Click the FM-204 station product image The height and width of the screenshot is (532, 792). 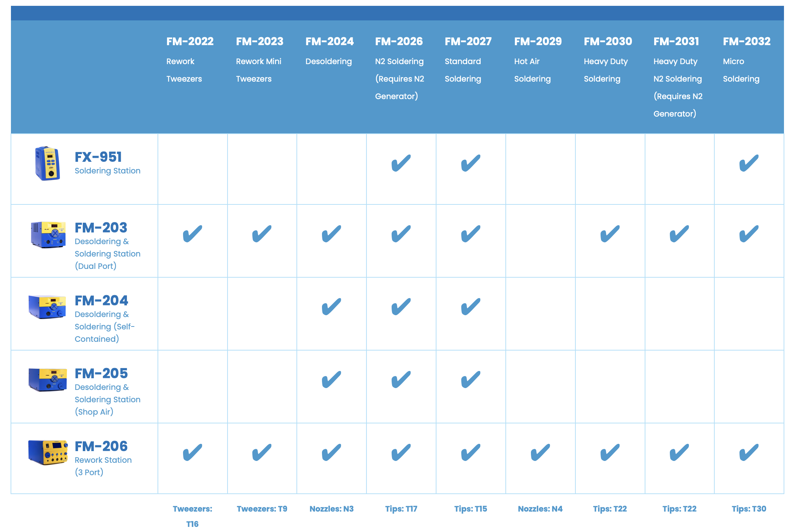click(x=47, y=307)
